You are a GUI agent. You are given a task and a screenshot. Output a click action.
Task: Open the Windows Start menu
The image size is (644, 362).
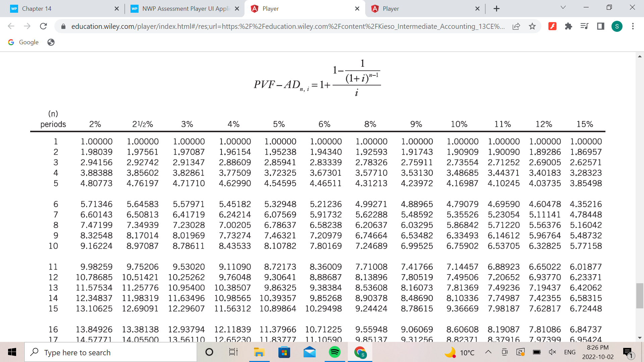12,352
